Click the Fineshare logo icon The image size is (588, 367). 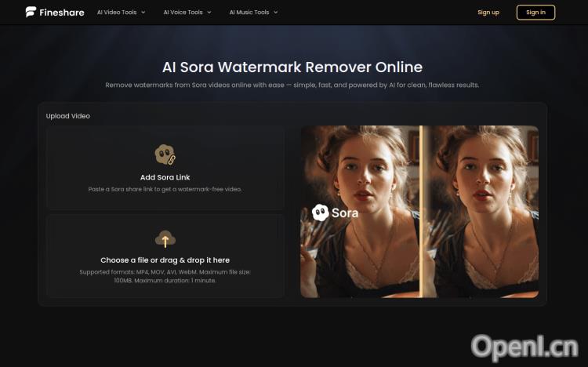click(31, 12)
